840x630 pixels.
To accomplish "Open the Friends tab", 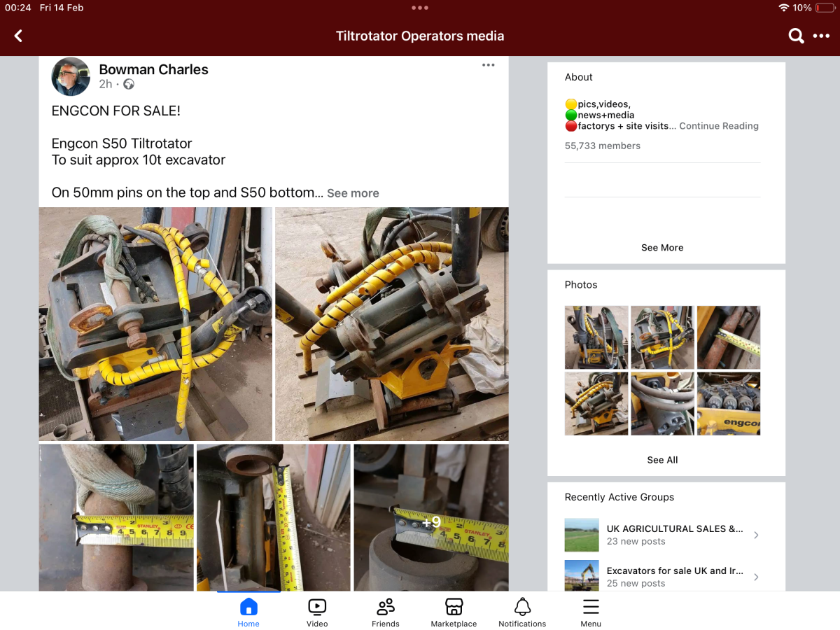I will 386,611.
